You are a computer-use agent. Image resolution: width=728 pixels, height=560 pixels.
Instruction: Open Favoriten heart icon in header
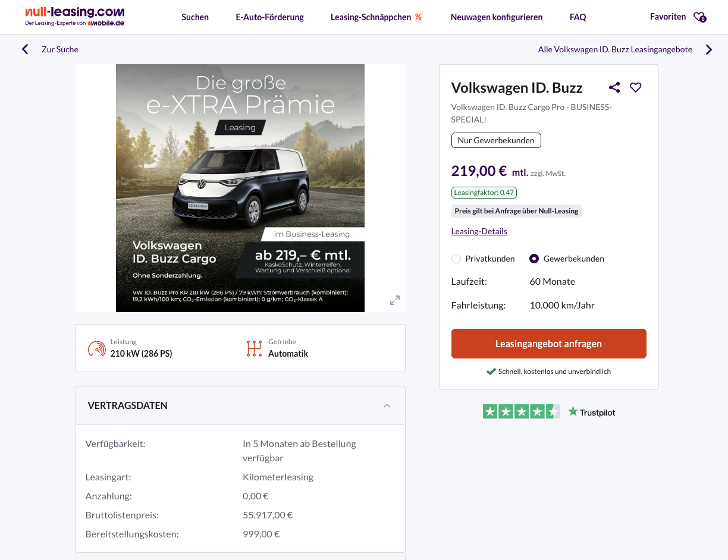[x=699, y=17]
